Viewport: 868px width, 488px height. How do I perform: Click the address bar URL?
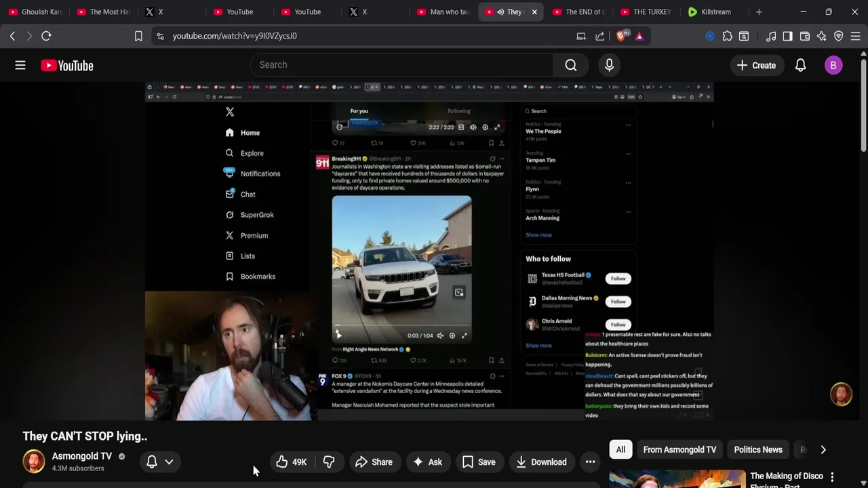pos(235,36)
